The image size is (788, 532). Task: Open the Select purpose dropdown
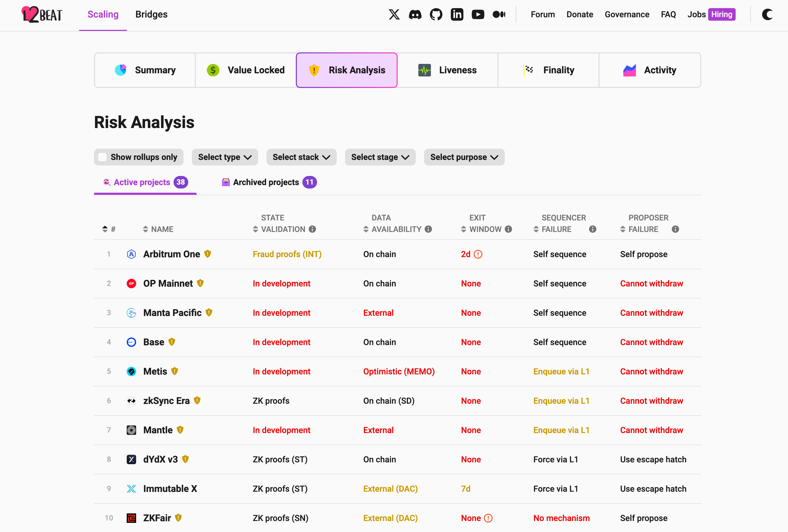[x=464, y=157]
